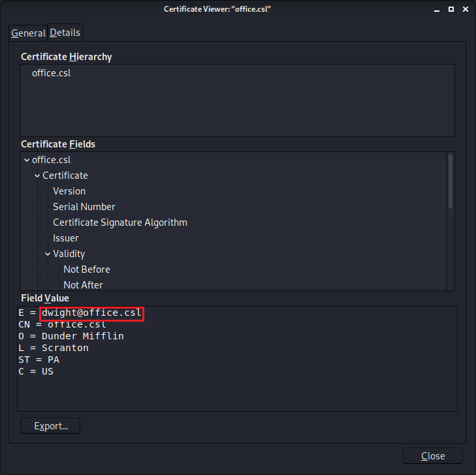The width and height of the screenshot is (476, 475).
Task: Select the Details tab
Action: pyautogui.click(x=65, y=33)
